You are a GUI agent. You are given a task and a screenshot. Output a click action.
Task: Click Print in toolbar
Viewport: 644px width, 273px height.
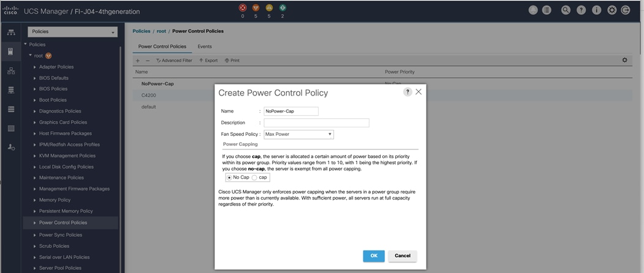[232, 61]
